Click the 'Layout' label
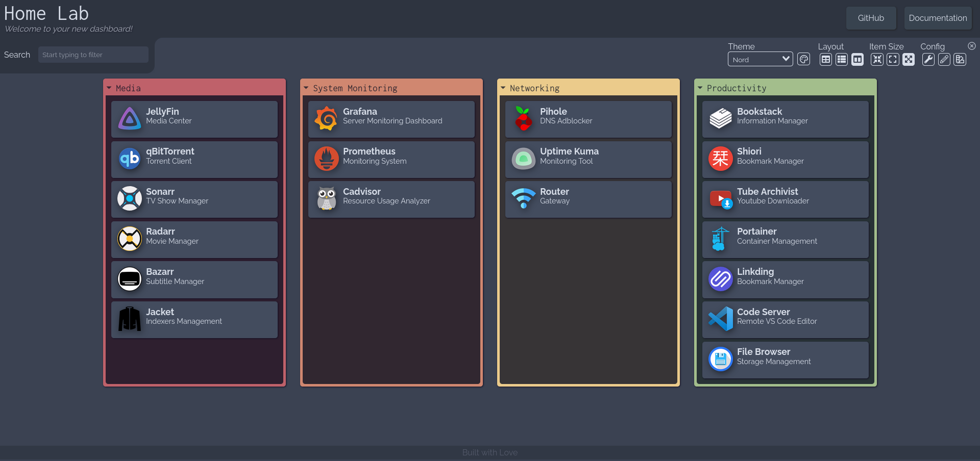This screenshot has width=980, height=461. tap(831, 46)
